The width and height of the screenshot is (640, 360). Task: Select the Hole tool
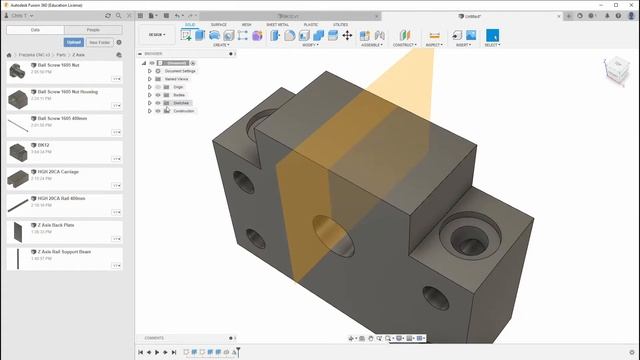(x=229, y=36)
